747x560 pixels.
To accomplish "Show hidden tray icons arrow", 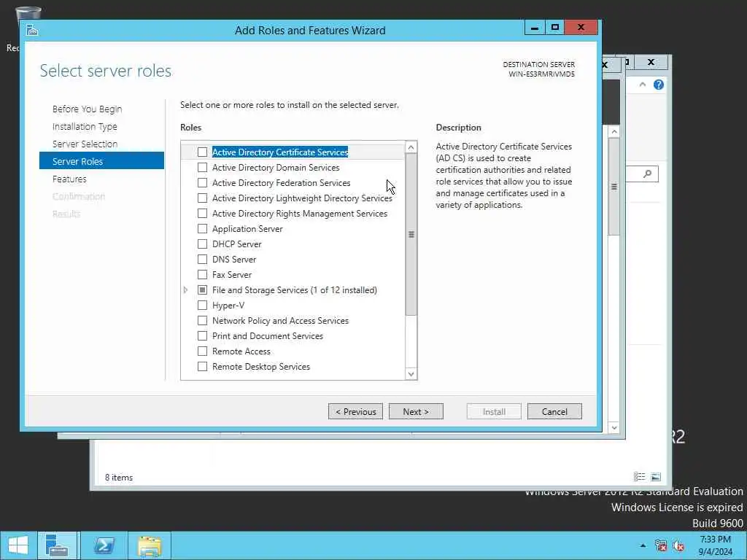I will (x=643, y=545).
